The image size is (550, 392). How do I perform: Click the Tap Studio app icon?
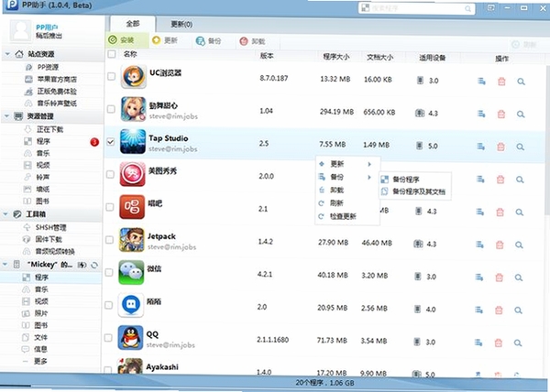(x=133, y=142)
